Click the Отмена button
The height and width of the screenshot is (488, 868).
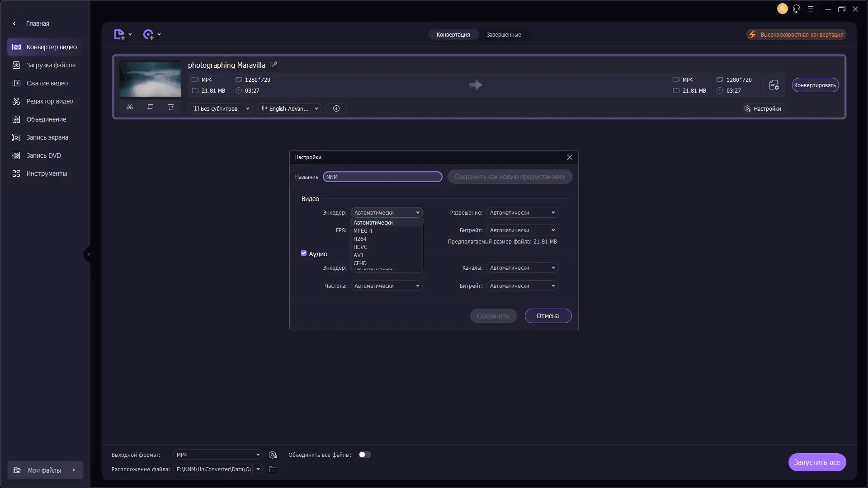[547, 316]
